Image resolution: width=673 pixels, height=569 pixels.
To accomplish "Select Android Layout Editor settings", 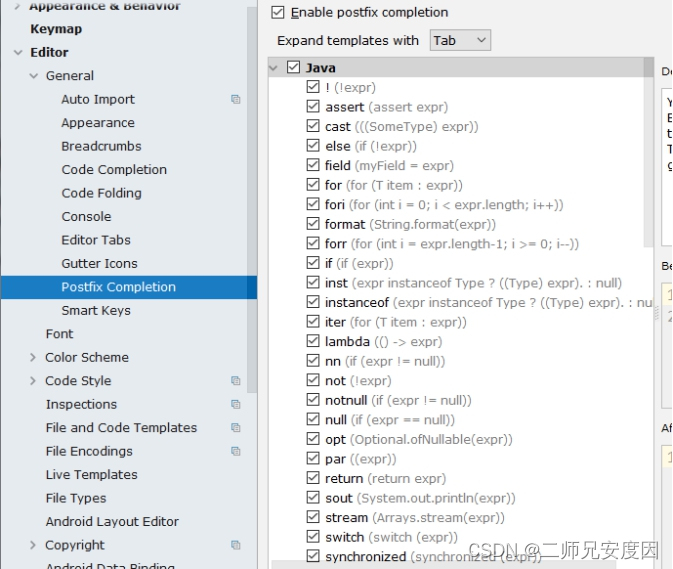I will [112, 521].
